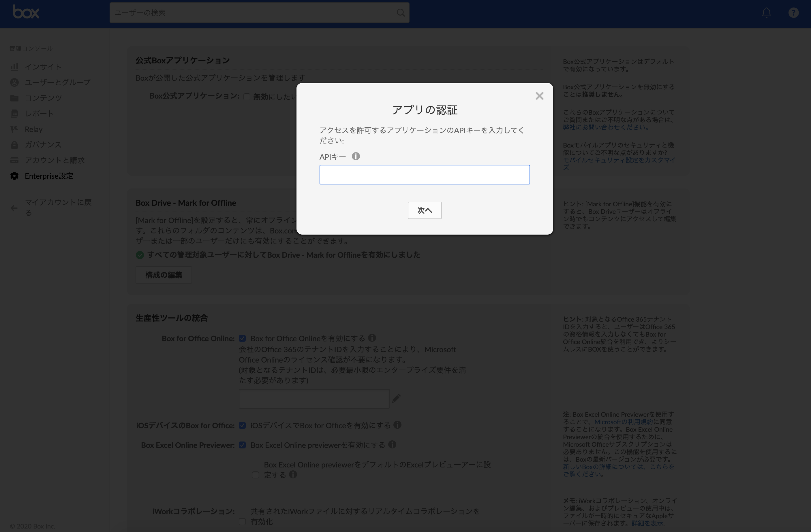Uncheck iOSデバイスでBox for Officeを有効にする
This screenshot has width=811, height=532.
(243, 425)
